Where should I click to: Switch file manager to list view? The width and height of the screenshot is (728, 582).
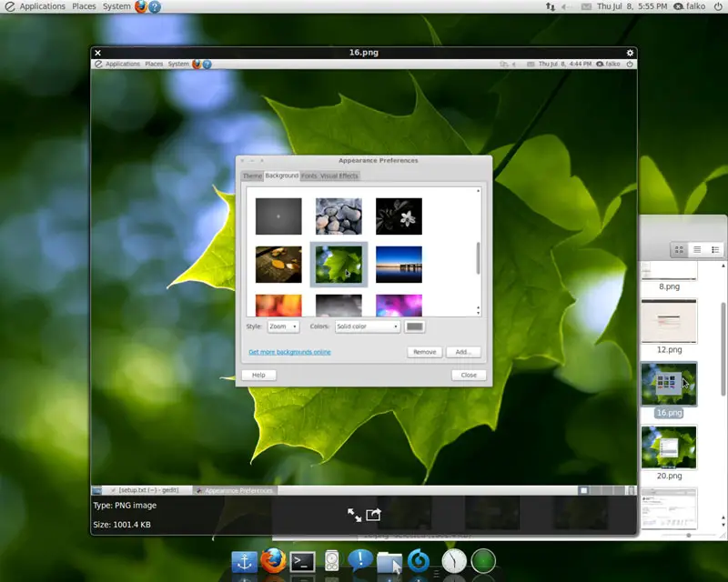tap(697, 249)
